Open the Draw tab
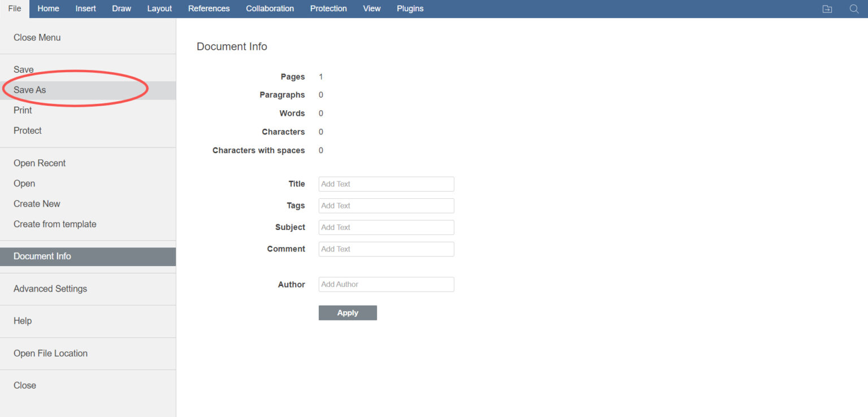868x417 pixels. [121, 8]
